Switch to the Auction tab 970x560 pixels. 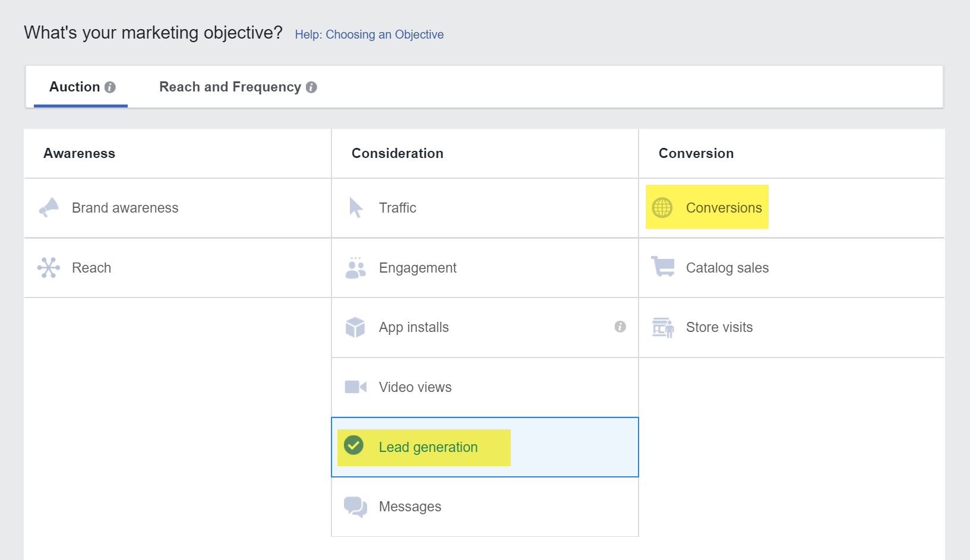coord(81,87)
